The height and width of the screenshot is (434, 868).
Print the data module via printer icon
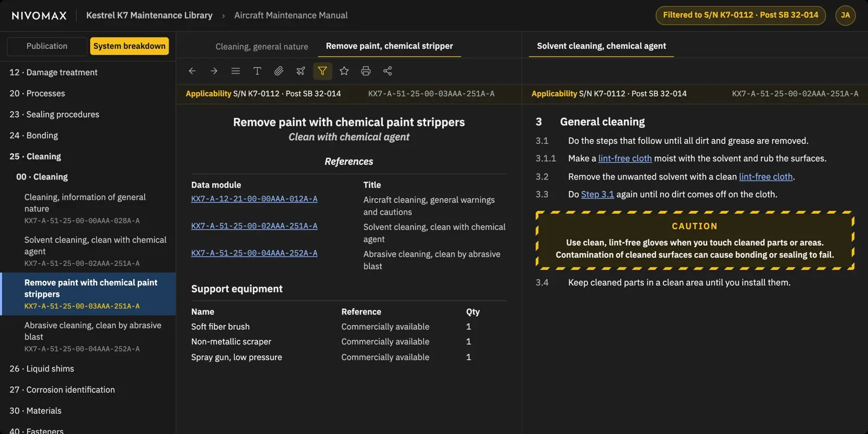(366, 71)
